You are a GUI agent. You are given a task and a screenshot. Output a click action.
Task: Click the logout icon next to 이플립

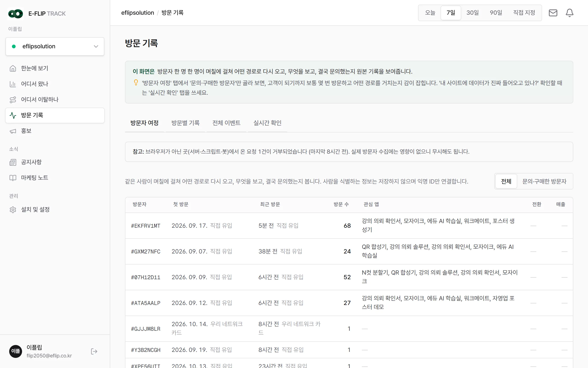coord(94,351)
